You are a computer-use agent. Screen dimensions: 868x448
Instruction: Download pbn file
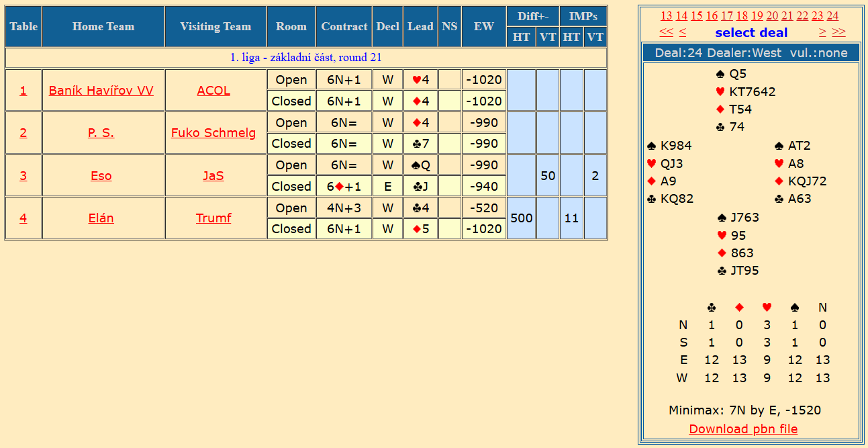[x=743, y=429]
